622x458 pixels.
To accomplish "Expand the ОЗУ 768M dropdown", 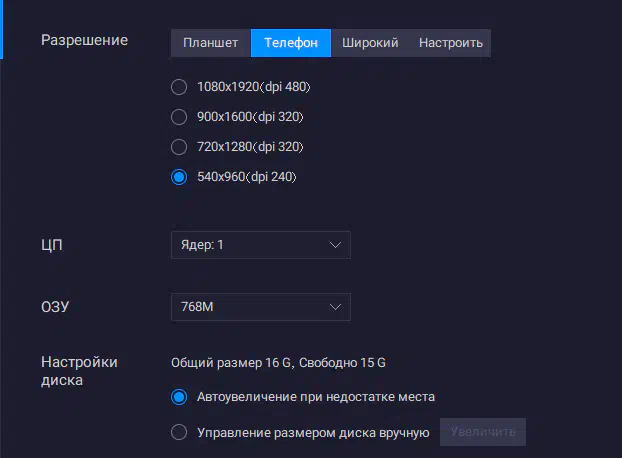I will click(261, 307).
